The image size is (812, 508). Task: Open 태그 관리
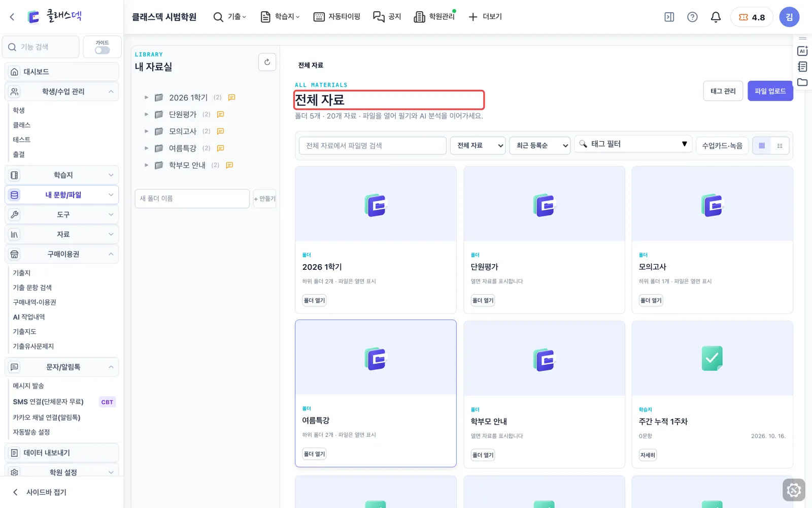(723, 91)
